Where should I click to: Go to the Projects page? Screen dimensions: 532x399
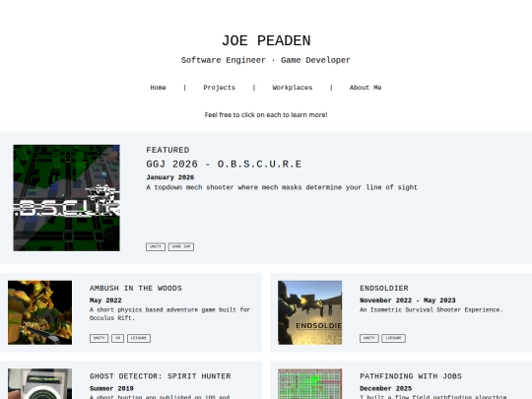click(219, 88)
